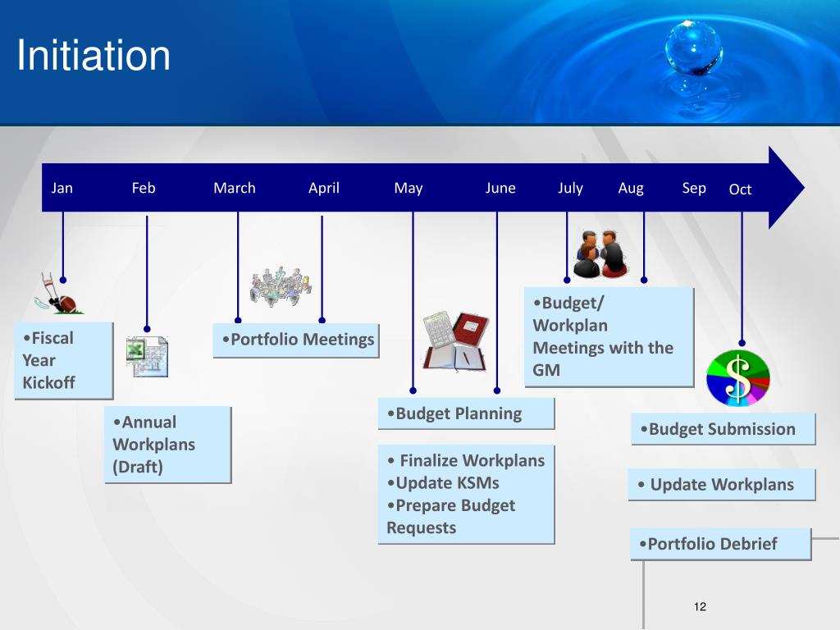
Task: Click Budget/Workplan Meetings with the GM box
Action: 609,337
